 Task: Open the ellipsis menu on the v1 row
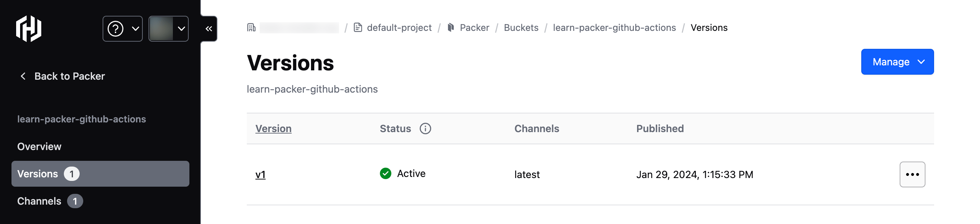913,174
